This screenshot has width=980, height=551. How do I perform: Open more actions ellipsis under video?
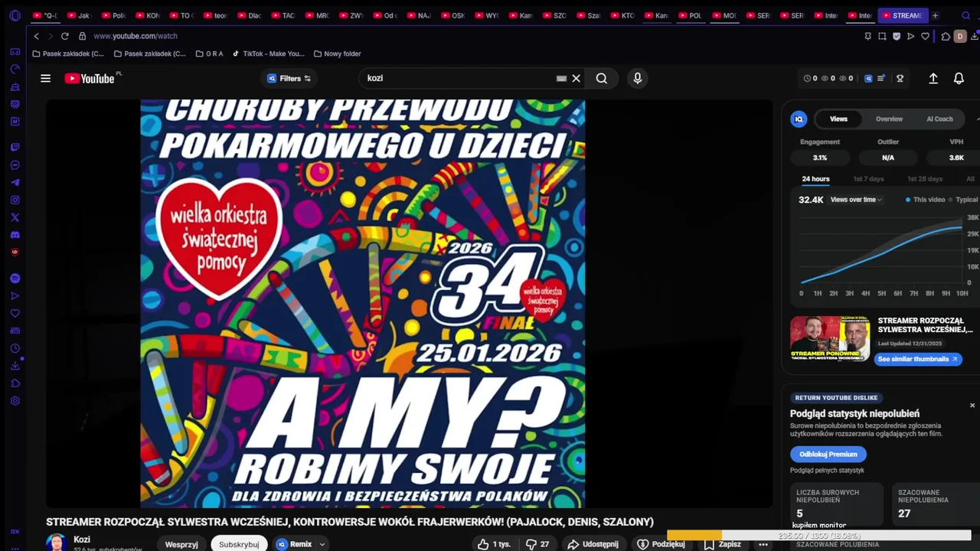pyautogui.click(x=763, y=544)
